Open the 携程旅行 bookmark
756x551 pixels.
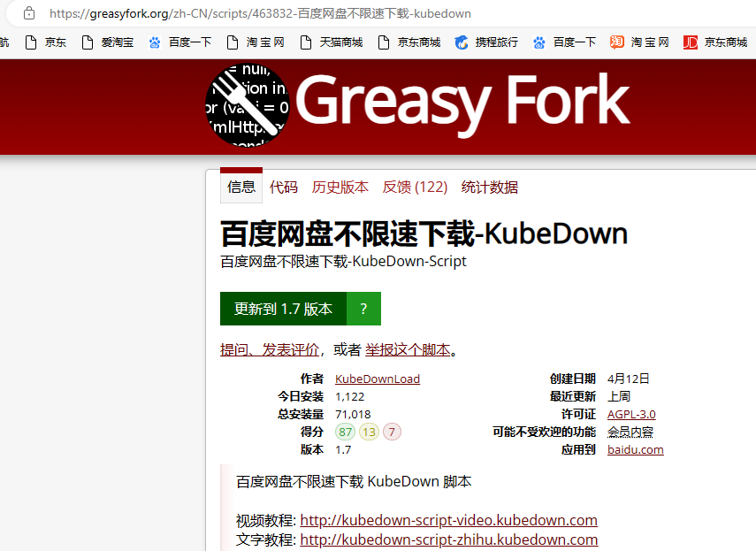click(486, 42)
